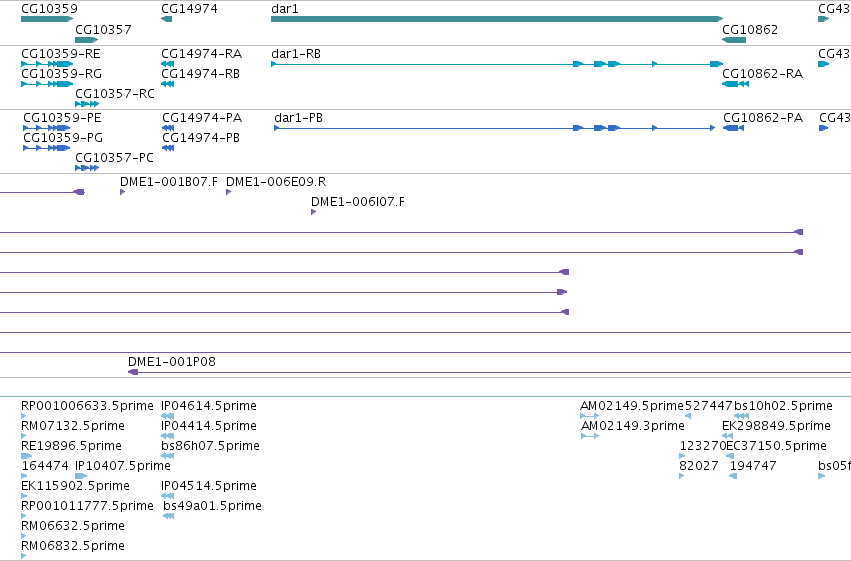The width and height of the screenshot is (851, 561).
Task: Click the IP10407.5prime EST label
Action: click(x=123, y=466)
